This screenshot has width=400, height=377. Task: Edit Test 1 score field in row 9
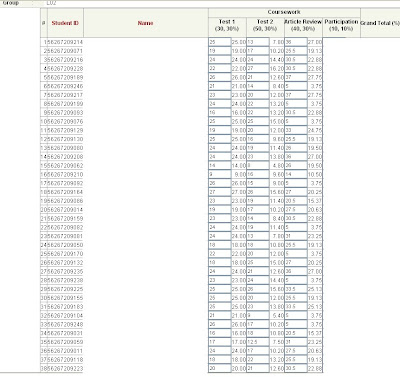pos(220,113)
